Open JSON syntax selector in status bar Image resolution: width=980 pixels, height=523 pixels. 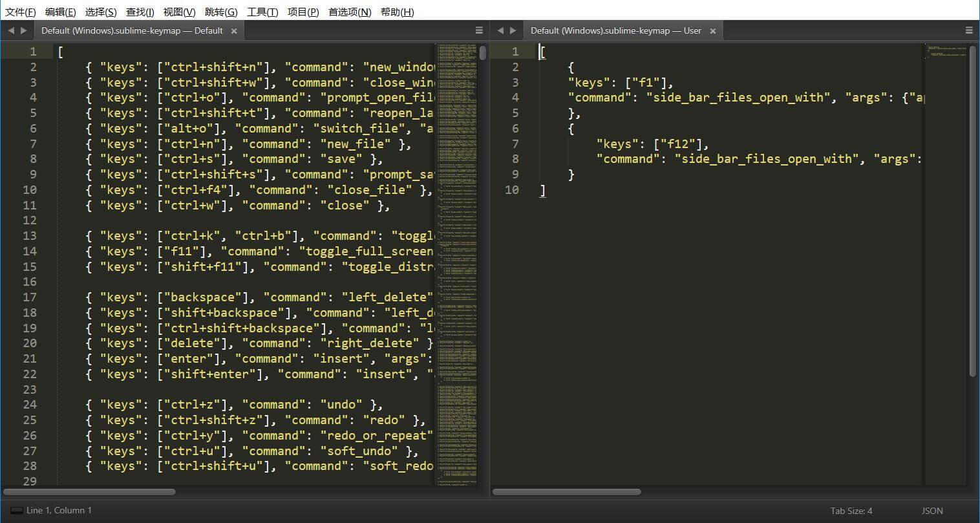pyautogui.click(x=932, y=511)
